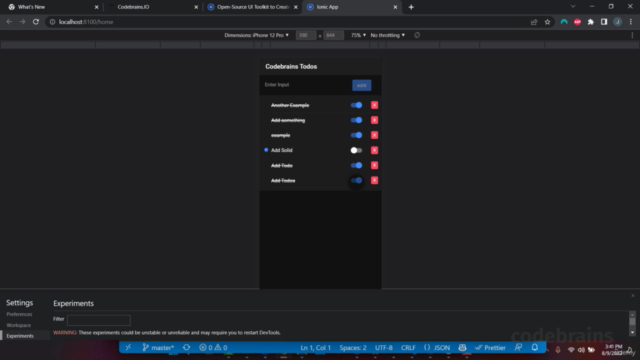Open the Windows volume icon

[x=581, y=350]
